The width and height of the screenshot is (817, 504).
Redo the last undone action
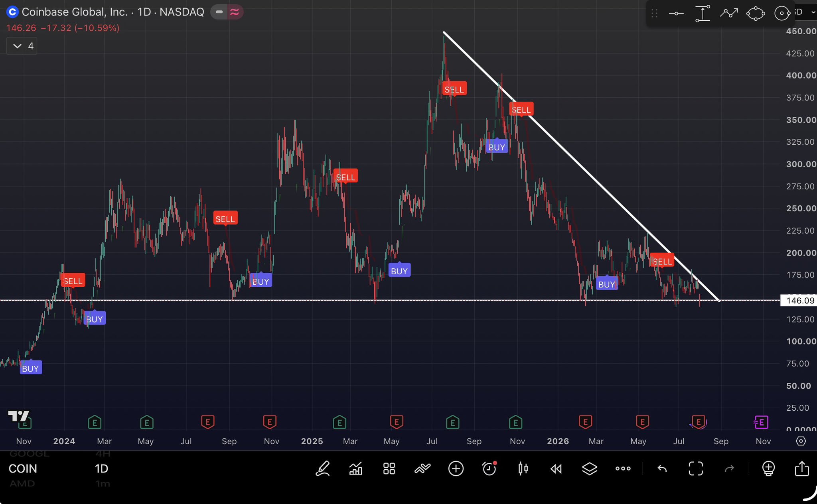(x=729, y=469)
